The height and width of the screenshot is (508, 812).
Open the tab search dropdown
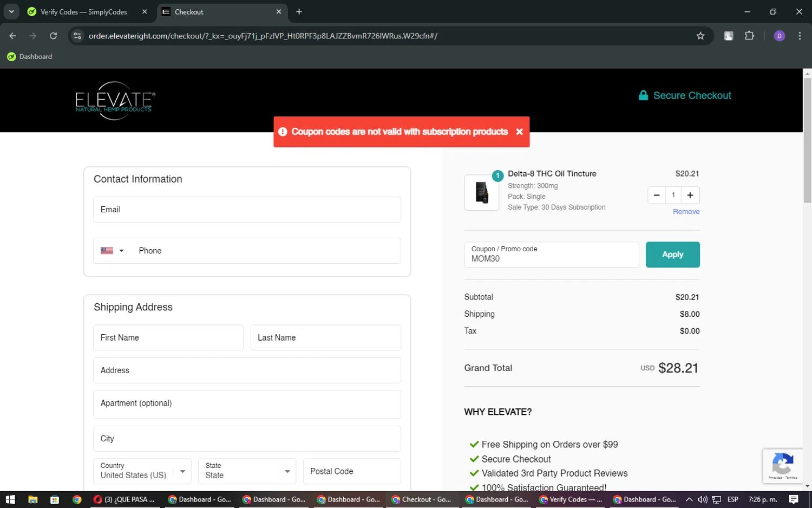coord(11,12)
